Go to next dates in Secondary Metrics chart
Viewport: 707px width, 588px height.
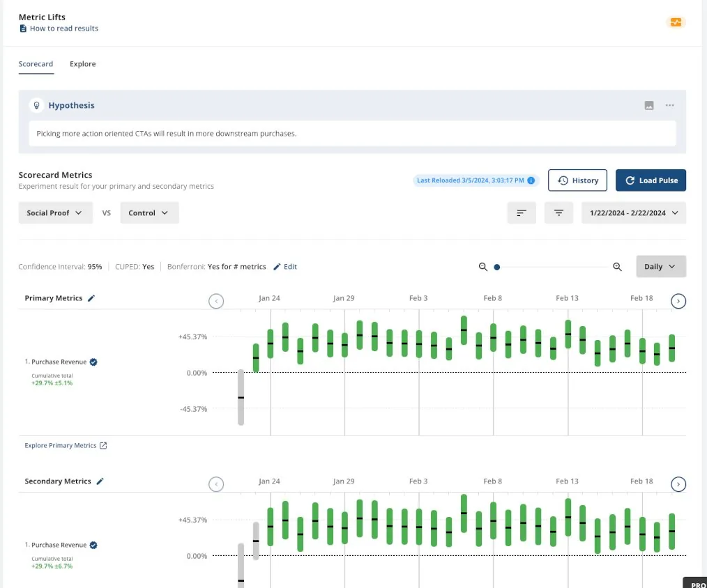[678, 484]
